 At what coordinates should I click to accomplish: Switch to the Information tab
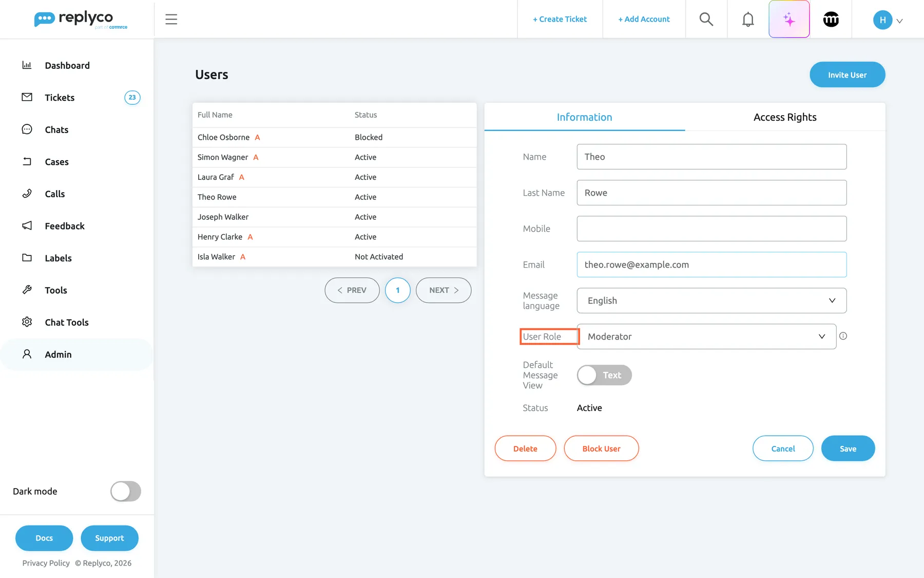[584, 117]
